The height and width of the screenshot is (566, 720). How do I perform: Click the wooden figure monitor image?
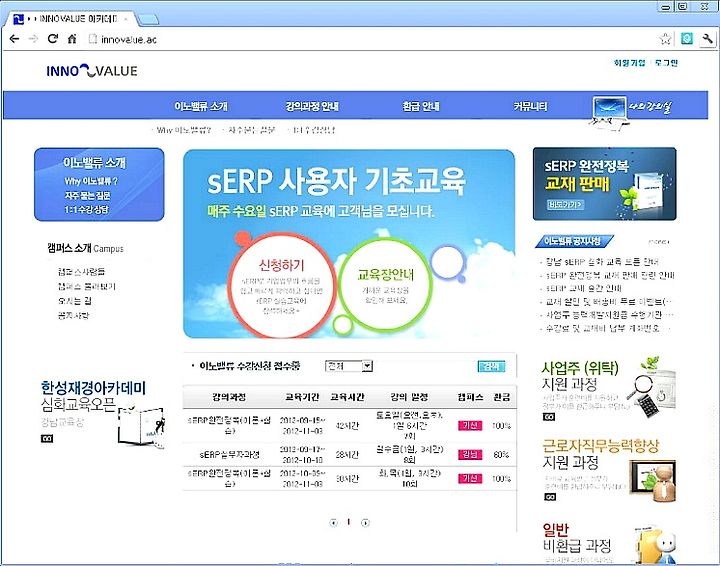(x=653, y=482)
